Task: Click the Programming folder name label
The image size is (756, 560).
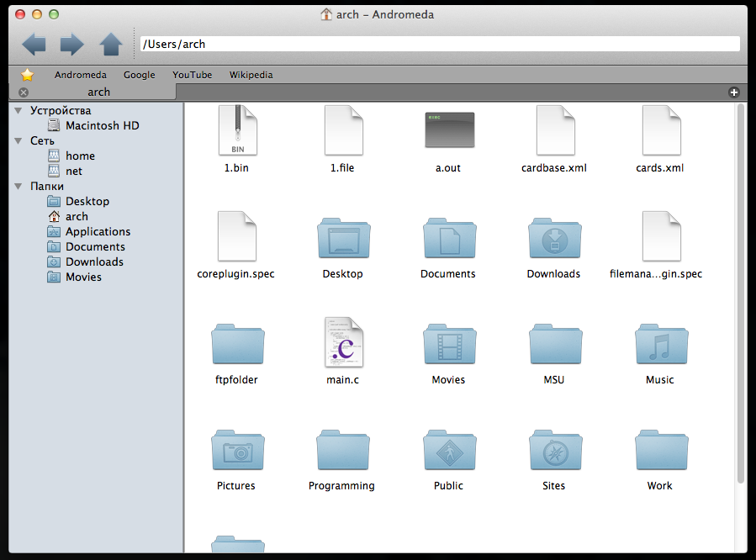Action: pyautogui.click(x=341, y=486)
